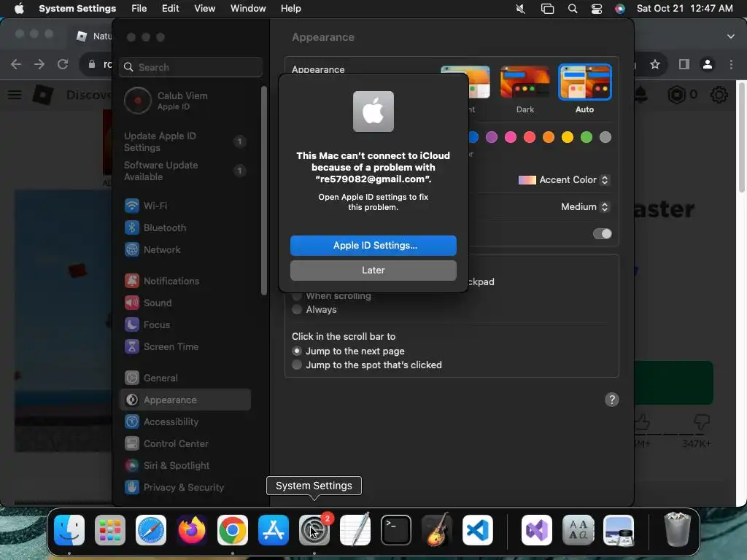Pick the green accent color
The height and width of the screenshot is (560, 747).
tap(587, 138)
